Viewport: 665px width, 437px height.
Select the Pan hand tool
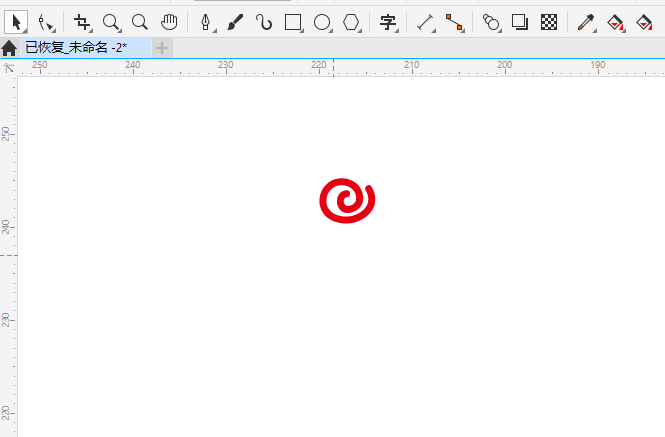tap(169, 22)
